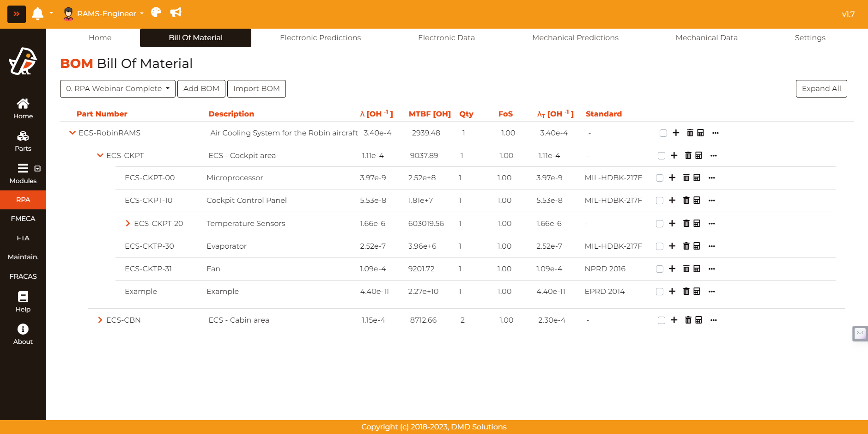Collapse the ECS-CKPT tree node
Viewport: 868px width, 434px height.
click(x=100, y=156)
